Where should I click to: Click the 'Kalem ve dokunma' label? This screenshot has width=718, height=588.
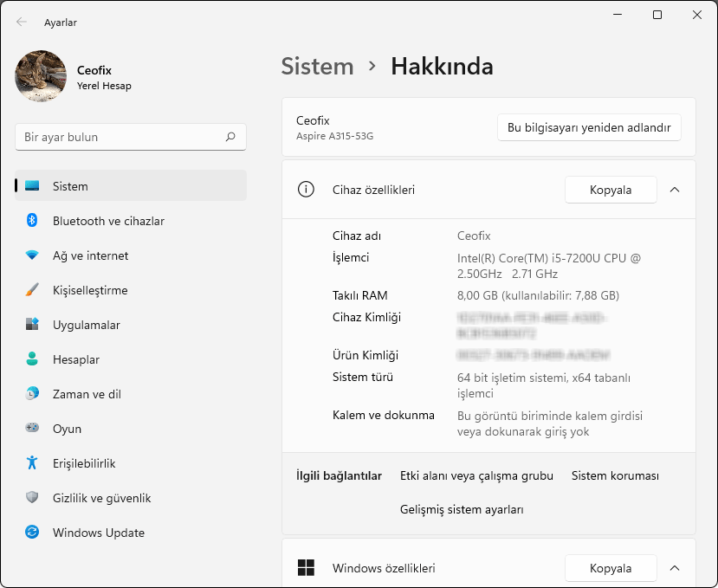pyautogui.click(x=384, y=415)
